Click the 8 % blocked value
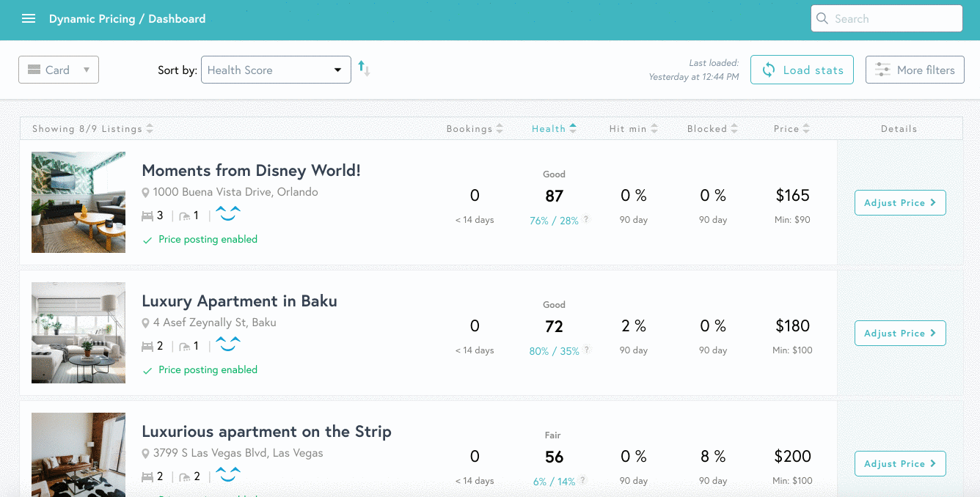Viewport: 980px width, 497px height. pyautogui.click(x=712, y=456)
